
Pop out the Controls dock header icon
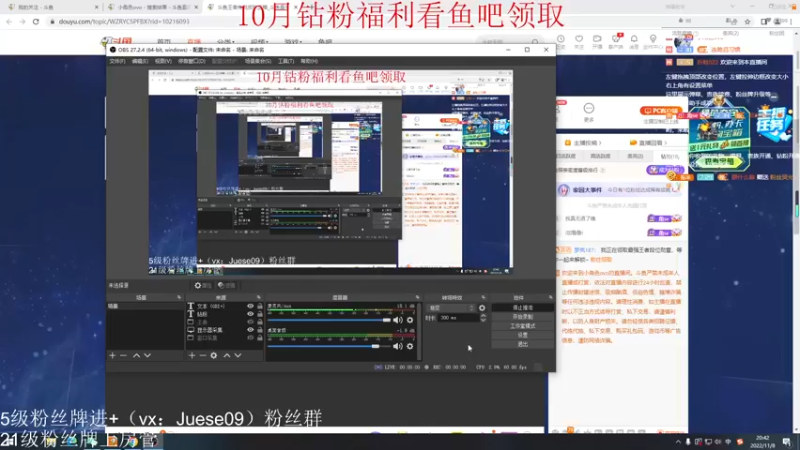[551, 297]
